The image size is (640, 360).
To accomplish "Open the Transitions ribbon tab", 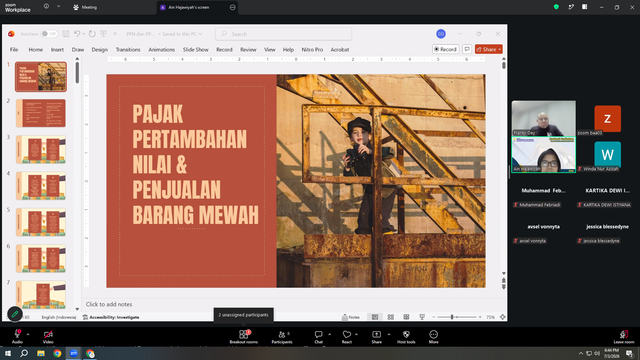I will (128, 49).
